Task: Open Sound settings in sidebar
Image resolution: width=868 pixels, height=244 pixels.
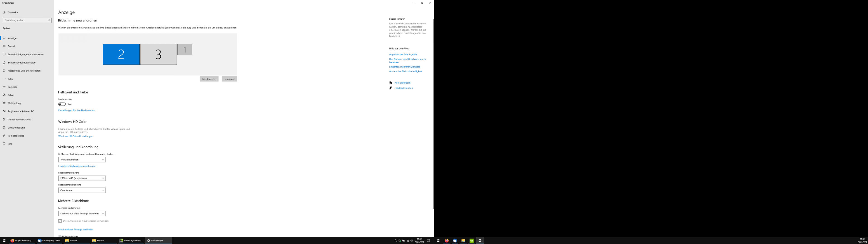Action: [11, 46]
